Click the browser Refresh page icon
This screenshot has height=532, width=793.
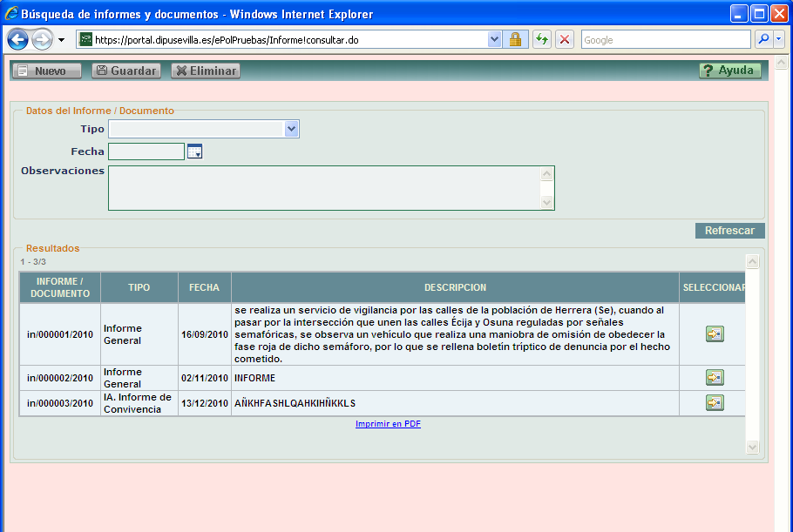click(x=542, y=40)
